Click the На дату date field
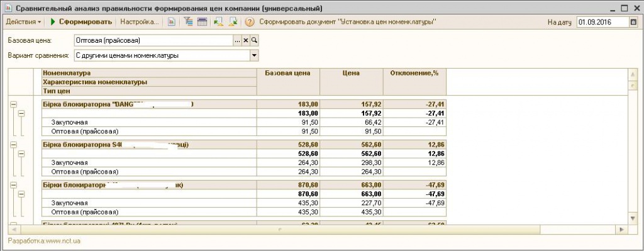The image size is (644, 251). 602,23
